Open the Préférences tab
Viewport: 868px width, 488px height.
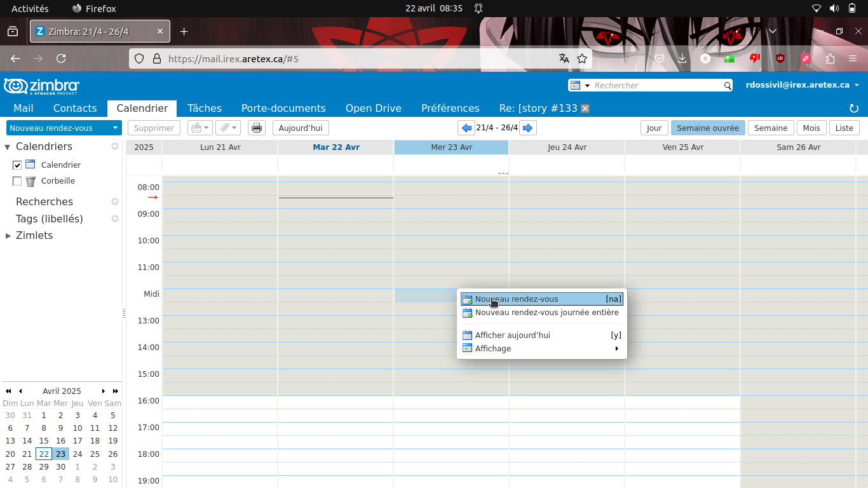click(451, 108)
